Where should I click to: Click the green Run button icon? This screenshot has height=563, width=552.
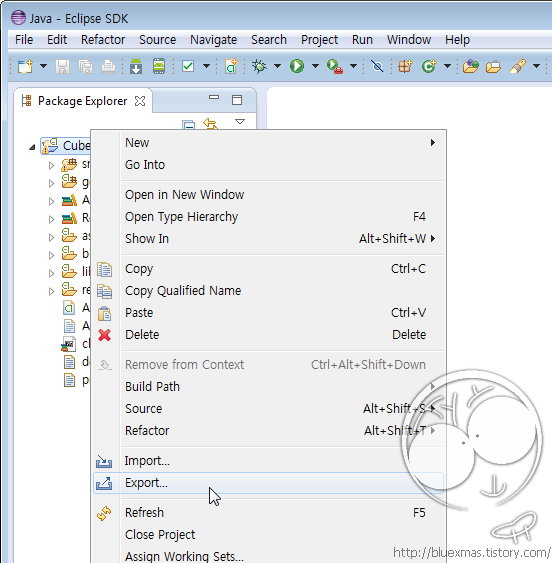click(297, 66)
